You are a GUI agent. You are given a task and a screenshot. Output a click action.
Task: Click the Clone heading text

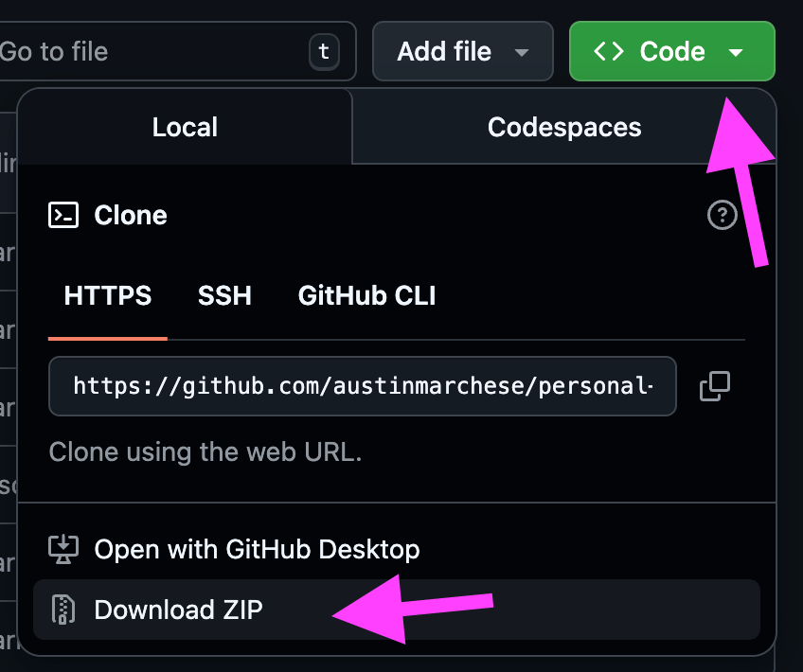(131, 215)
